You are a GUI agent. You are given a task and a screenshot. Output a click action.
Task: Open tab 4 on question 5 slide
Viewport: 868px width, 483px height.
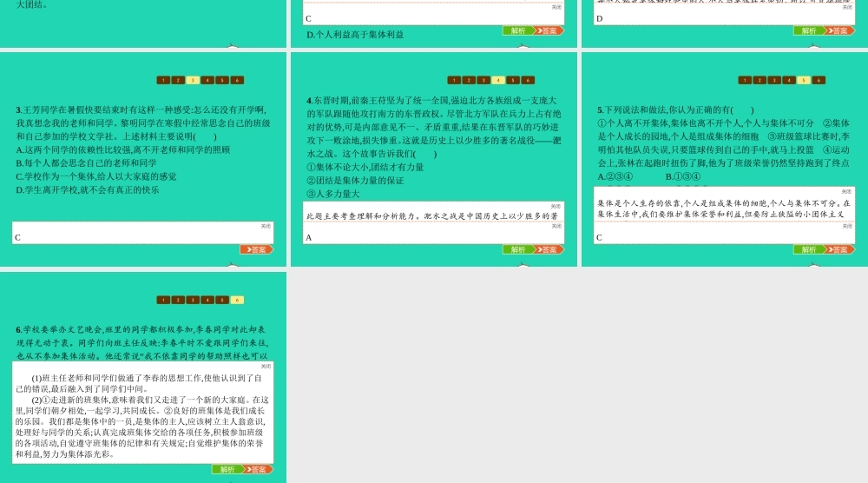789,80
